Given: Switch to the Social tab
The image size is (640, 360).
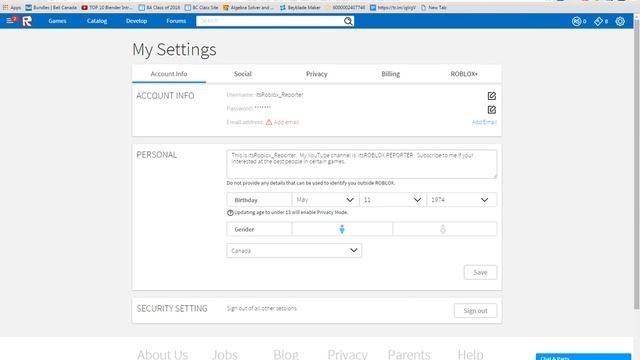Looking at the screenshot, I should (x=242, y=74).
